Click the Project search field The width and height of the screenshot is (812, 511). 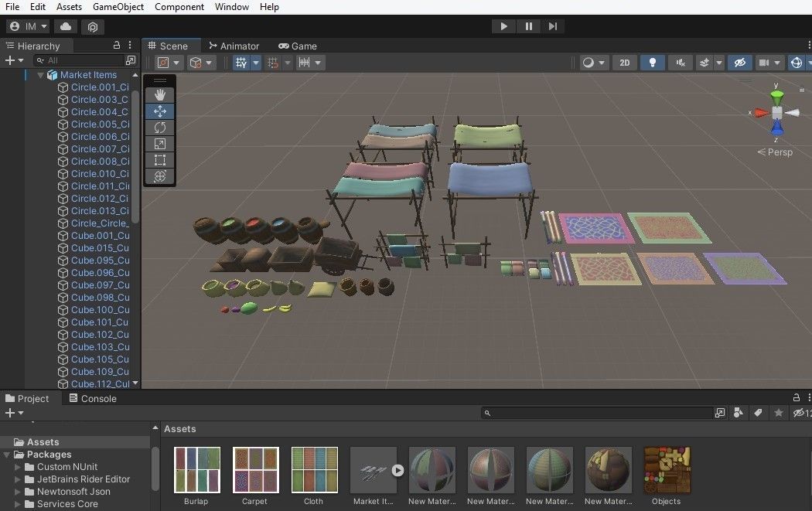(596, 413)
